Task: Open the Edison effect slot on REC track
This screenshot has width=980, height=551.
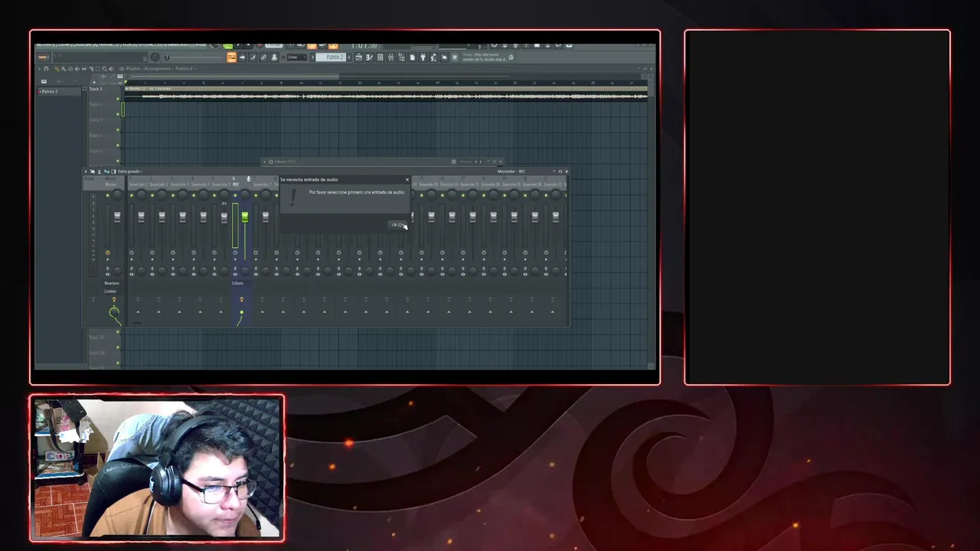Action: click(x=238, y=283)
